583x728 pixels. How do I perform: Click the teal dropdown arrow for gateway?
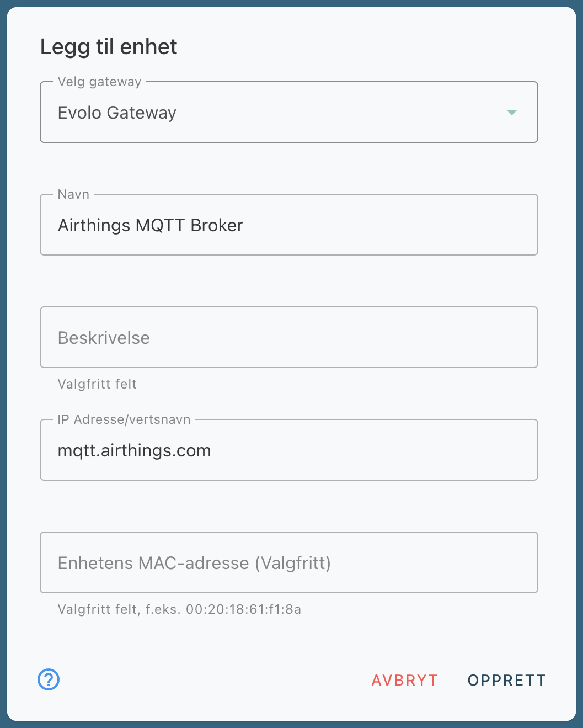tap(511, 113)
